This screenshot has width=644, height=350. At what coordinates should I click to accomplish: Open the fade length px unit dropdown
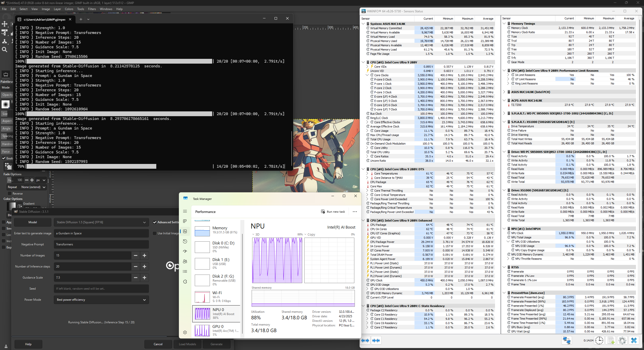click(x=41, y=180)
